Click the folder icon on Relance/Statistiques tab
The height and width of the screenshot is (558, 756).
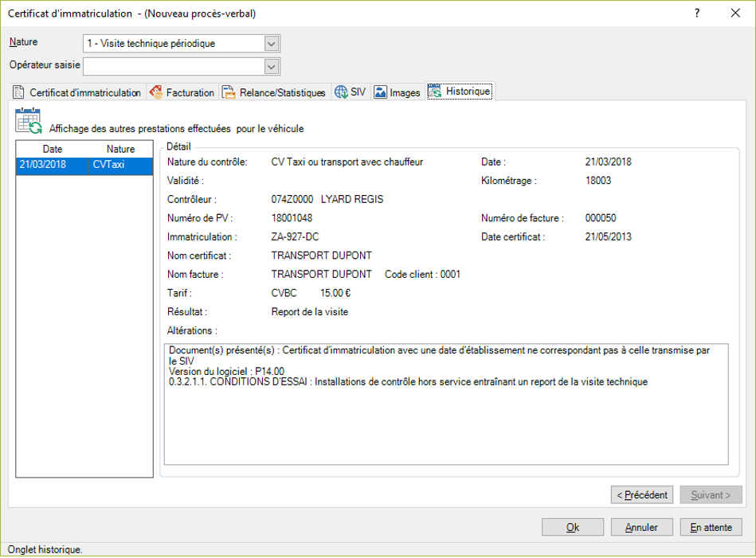click(229, 92)
